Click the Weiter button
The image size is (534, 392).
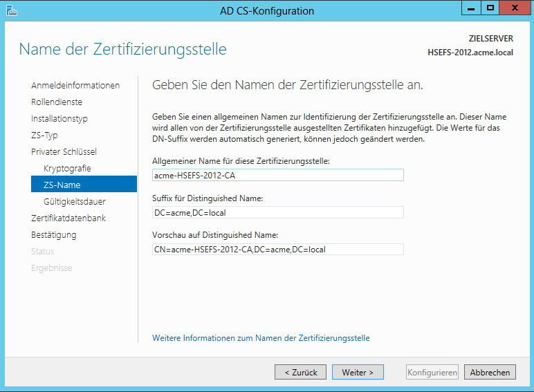358,372
